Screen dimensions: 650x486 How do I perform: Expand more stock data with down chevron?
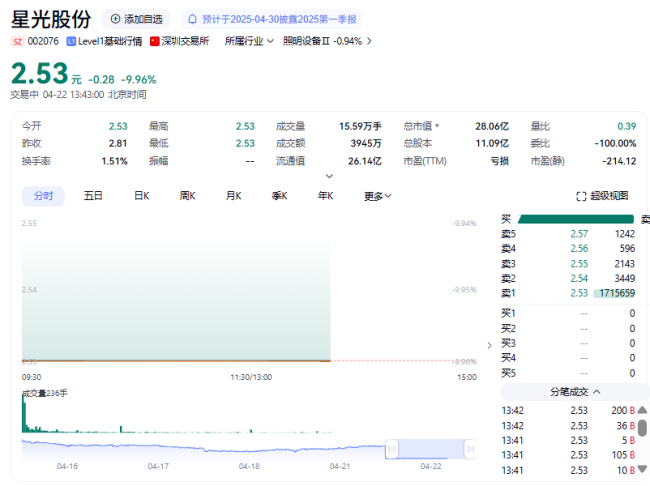coord(325,176)
